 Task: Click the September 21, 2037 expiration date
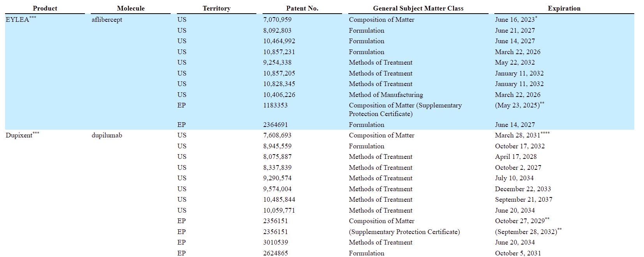524,199
